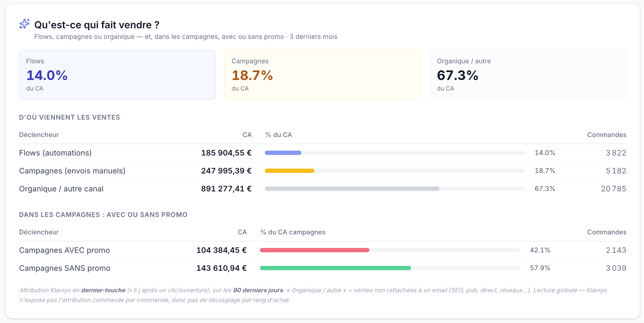Click the "DANS LES CAMPAGNES : AVEC OU SANS PROMO" heading
This screenshot has height=323, width=644.
103,215
